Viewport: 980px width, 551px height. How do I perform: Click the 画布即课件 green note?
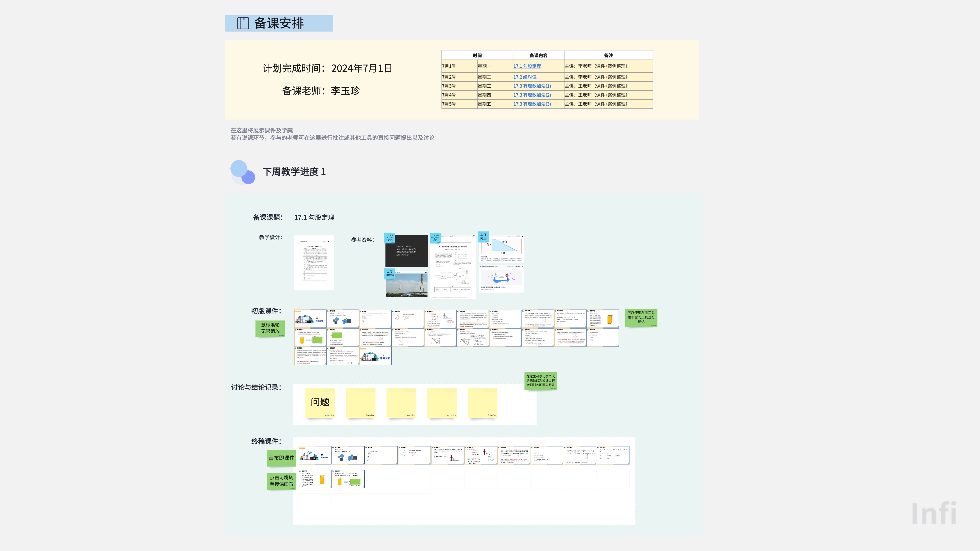pyautogui.click(x=282, y=458)
